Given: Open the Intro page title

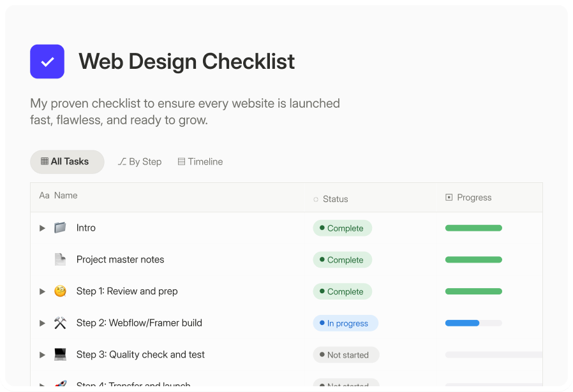Looking at the screenshot, I should [x=86, y=228].
